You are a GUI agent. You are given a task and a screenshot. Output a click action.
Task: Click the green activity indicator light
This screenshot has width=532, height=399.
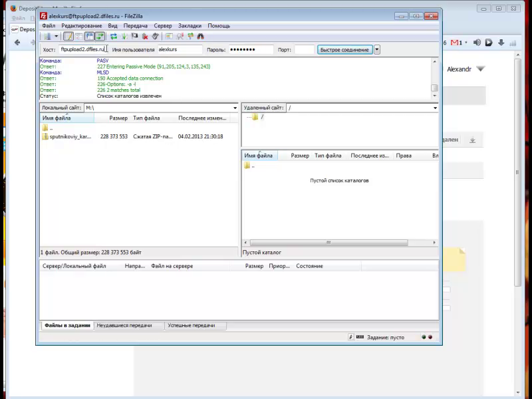point(424,337)
